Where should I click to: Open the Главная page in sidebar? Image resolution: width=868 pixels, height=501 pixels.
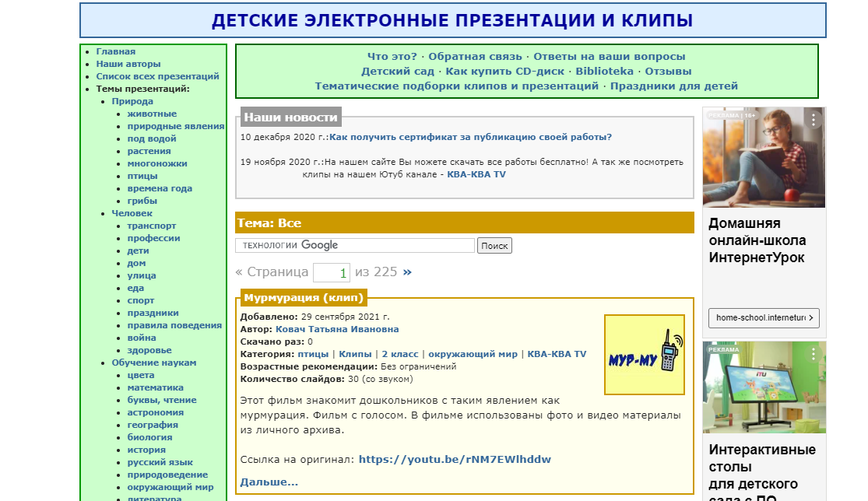point(116,51)
